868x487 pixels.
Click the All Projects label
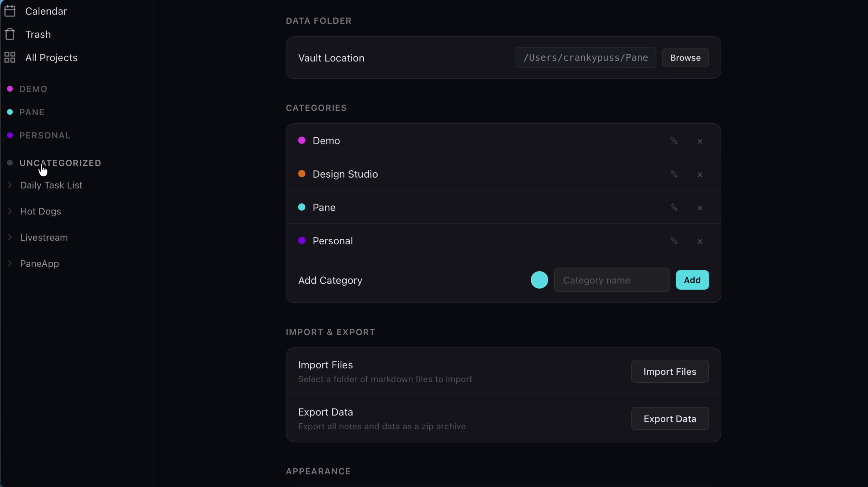(x=51, y=58)
